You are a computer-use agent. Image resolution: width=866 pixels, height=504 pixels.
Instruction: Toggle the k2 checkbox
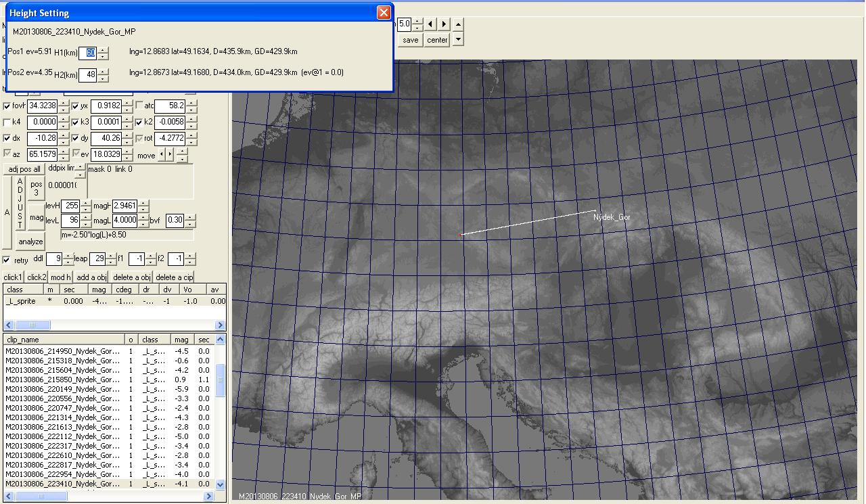(x=139, y=122)
